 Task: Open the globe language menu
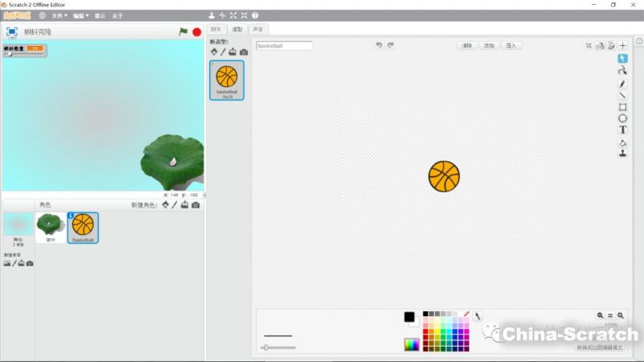point(42,15)
